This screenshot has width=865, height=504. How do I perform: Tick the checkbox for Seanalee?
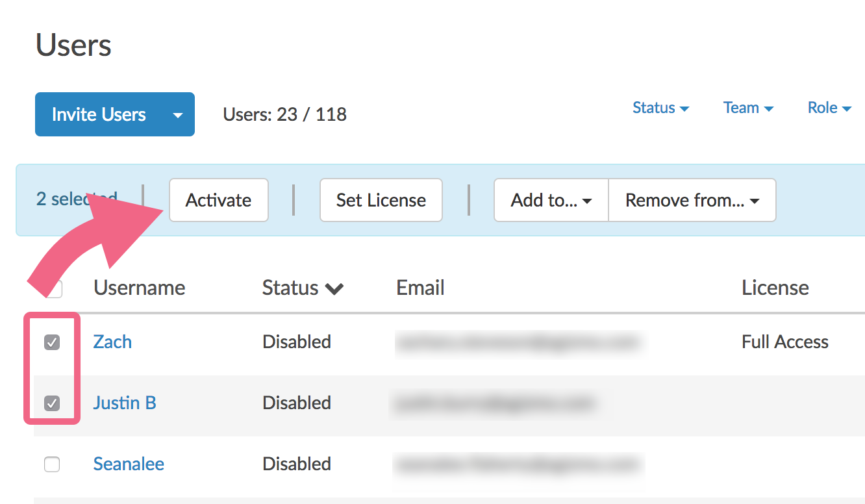52,464
